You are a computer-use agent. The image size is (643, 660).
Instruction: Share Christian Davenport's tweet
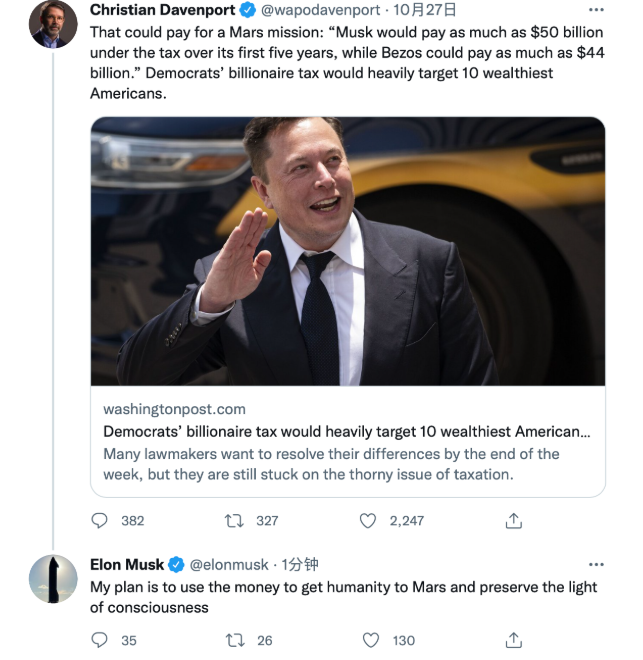pos(514,521)
